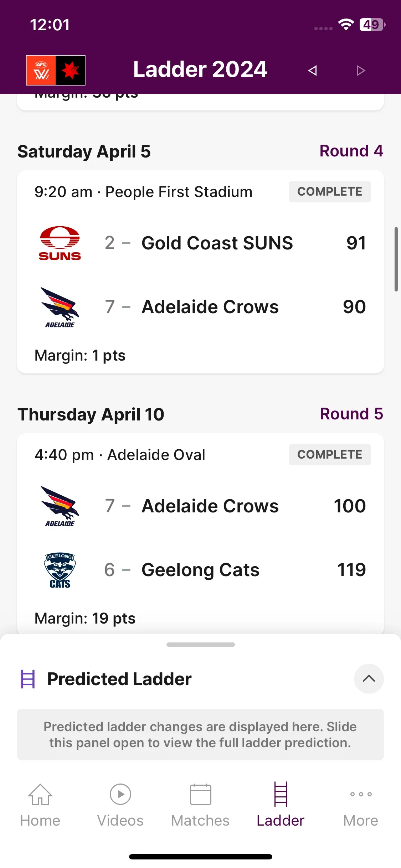Tap the AFLW logo in header

[x=56, y=70]
